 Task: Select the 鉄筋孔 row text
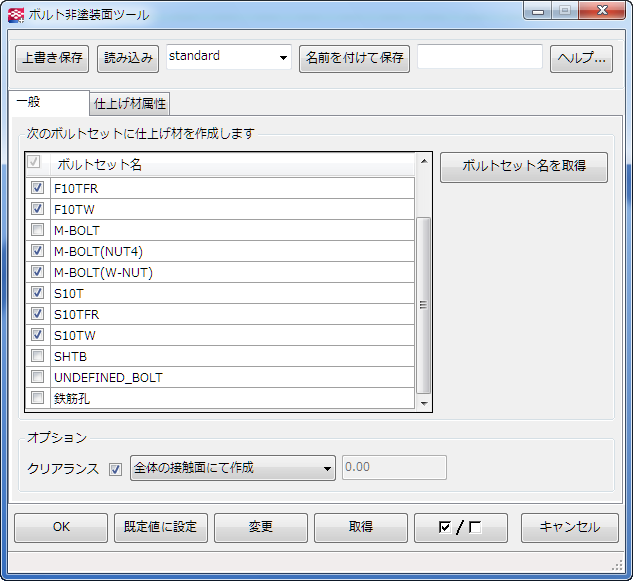[x=72, y=398]
